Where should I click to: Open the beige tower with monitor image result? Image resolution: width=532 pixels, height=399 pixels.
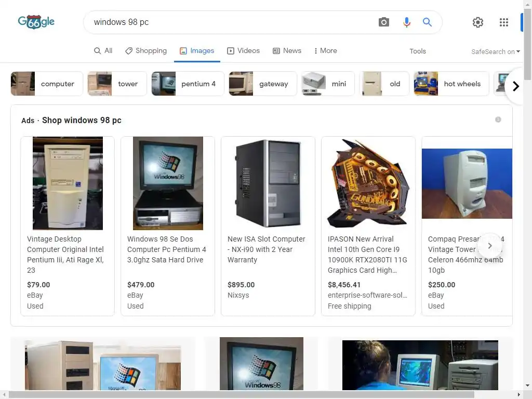coord(103,365)
